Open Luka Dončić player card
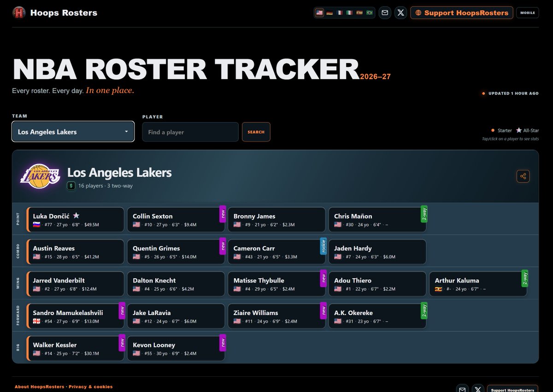553x392 pixels. point(76,220)
